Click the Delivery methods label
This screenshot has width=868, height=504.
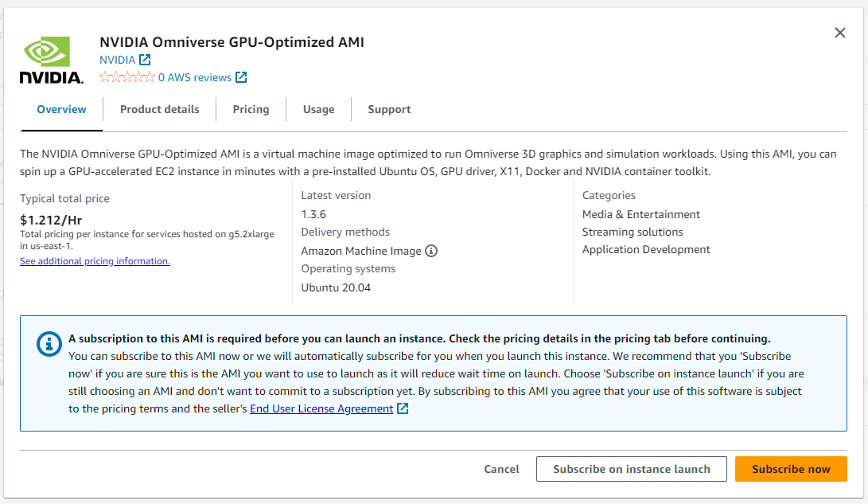click(345, 232)
